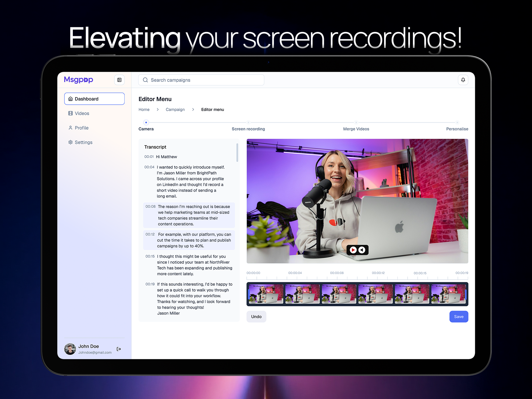
Task: Click the Campaign breadcrumb link
Action: coord(175,110)
